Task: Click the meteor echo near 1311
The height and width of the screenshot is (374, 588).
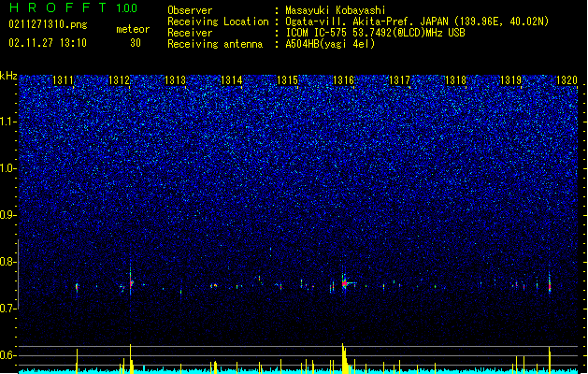Action: pyautogui.click(x=77, y=288)
